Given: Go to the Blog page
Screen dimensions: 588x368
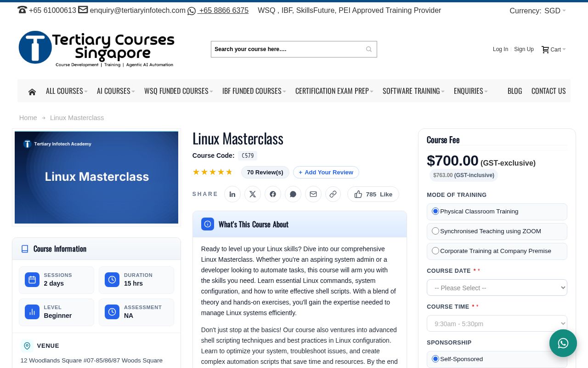Looking at the screenshot, I should point(514,91).
